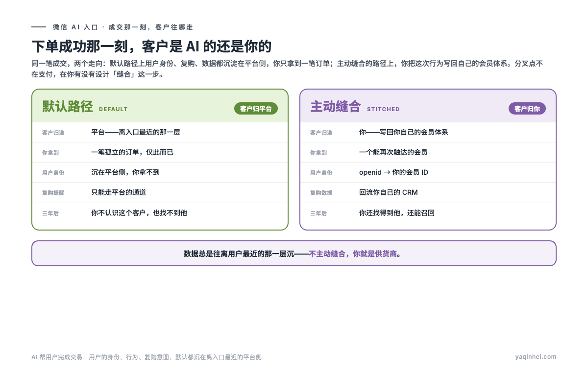Click text 你还找得到他，还能召回
The width and height of the screenshot is (588, 372).
click(x=397, y=213)
